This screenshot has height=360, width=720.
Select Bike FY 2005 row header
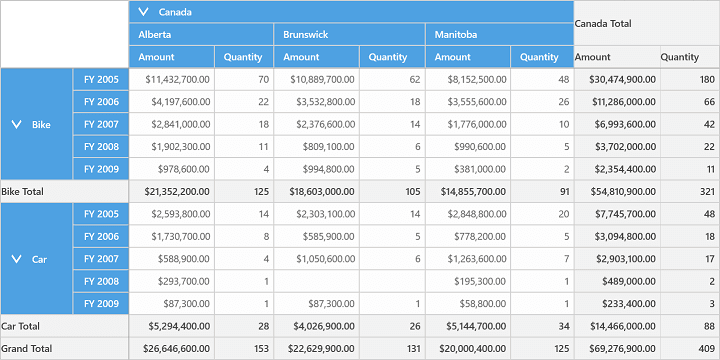[x=101, y=79]
